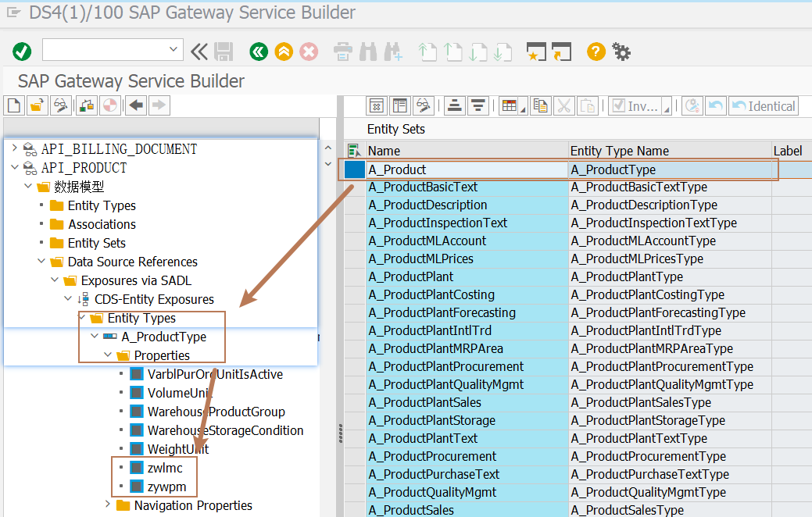Click the Open Project folder icon
Screen dimensions: 812x517
click(x=37, y=105)
